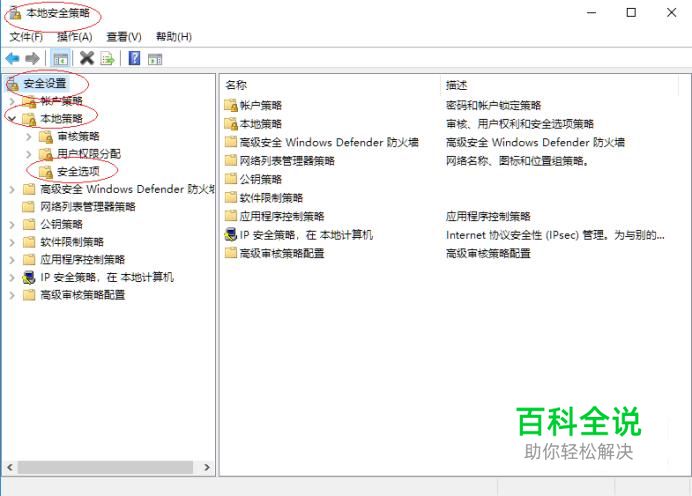The image size is (692, 496).
Task: Select 安全选项 label in the tree
Action: (x=79, y=172)
